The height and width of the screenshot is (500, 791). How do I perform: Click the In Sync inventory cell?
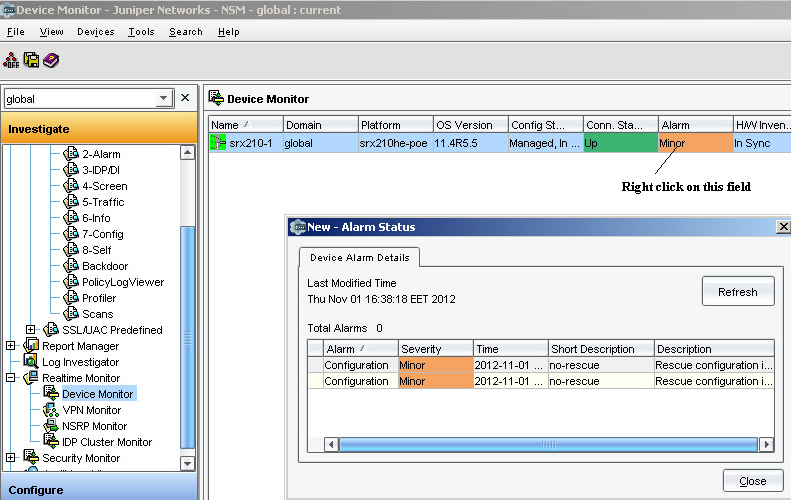click(x=762, y=143)
